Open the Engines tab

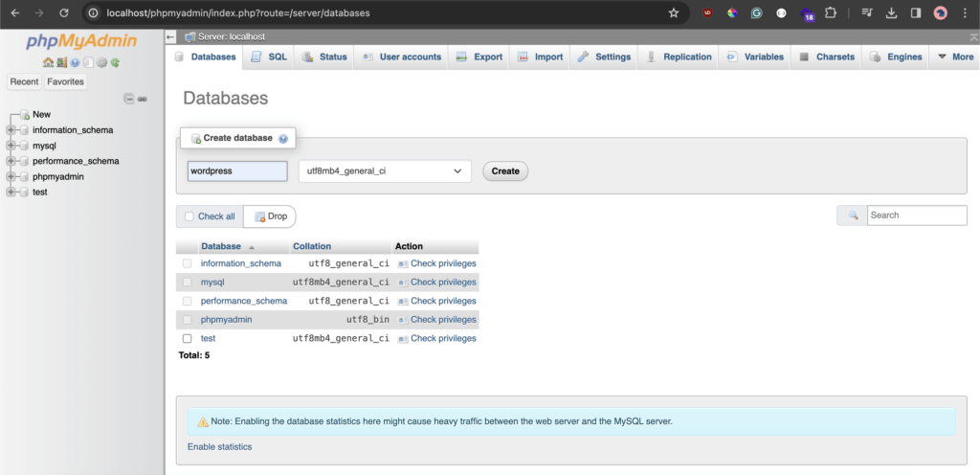(896, 57)
